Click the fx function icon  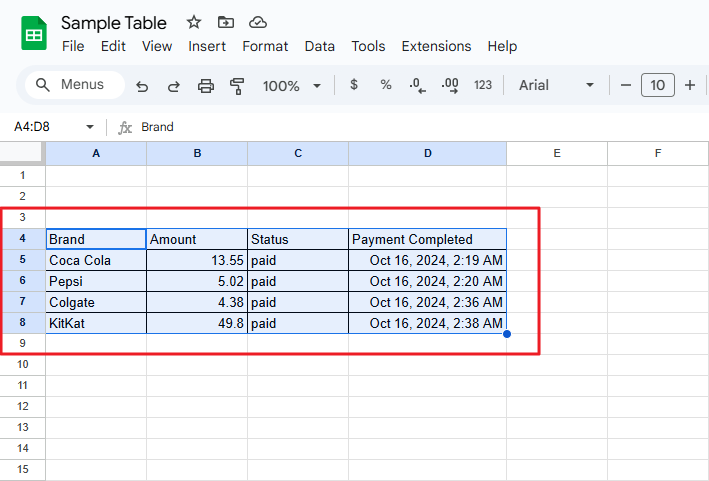(x=125, y=127)
